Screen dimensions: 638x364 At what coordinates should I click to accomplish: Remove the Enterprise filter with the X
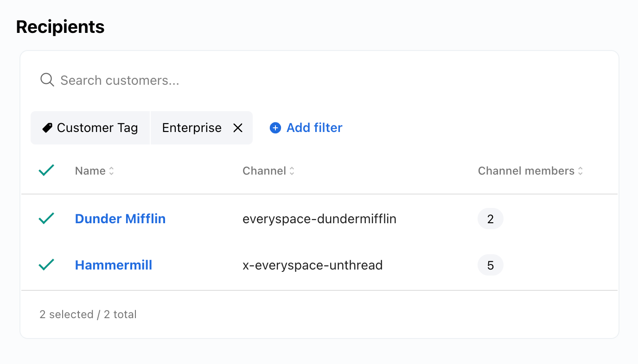[238, 128]
